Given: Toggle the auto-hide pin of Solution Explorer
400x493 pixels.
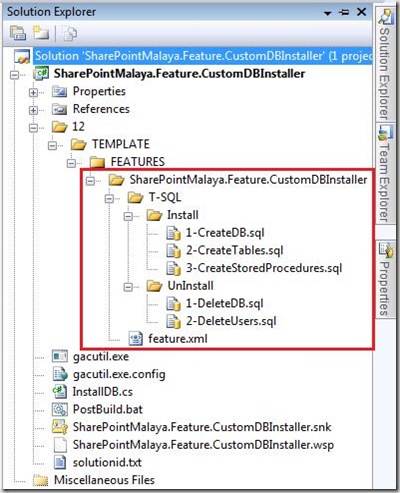Looking at the screenshot, I should 343,12.
